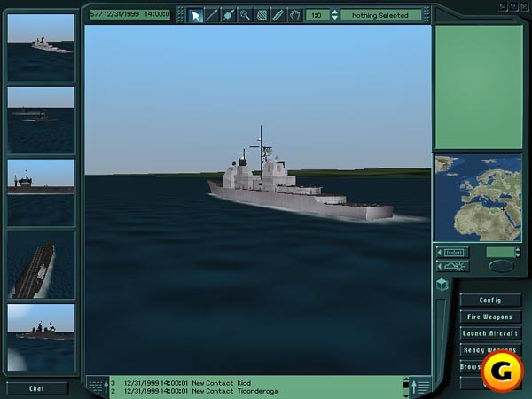Screen dimensions: 532x399
Task: Click the empty green information panel
Action: [x=479, y=87]
